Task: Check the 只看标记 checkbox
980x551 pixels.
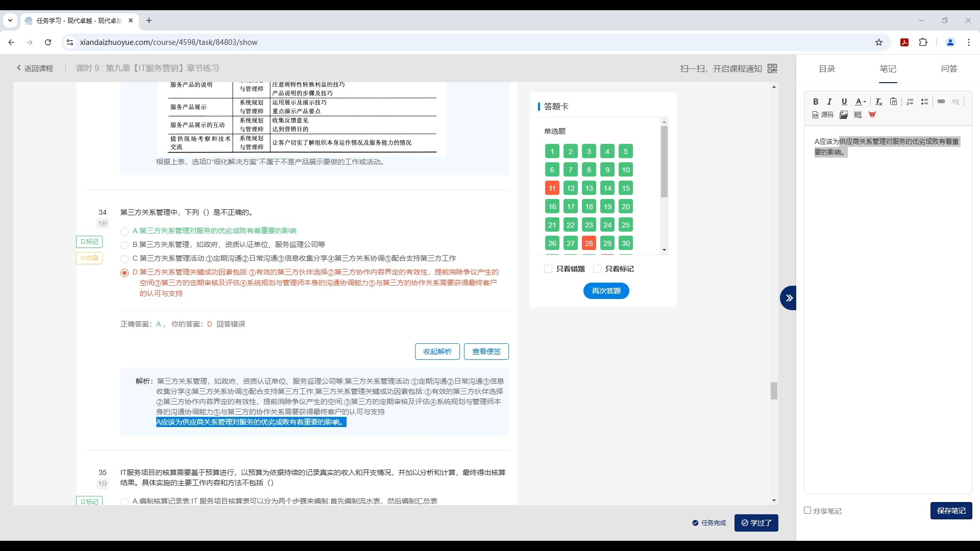Action: (x=597, y=269)
